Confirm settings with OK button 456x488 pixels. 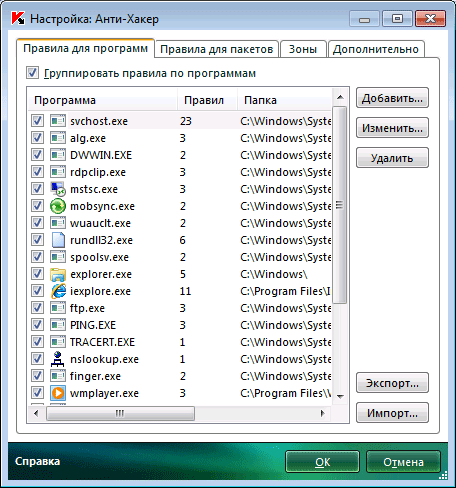322,462
